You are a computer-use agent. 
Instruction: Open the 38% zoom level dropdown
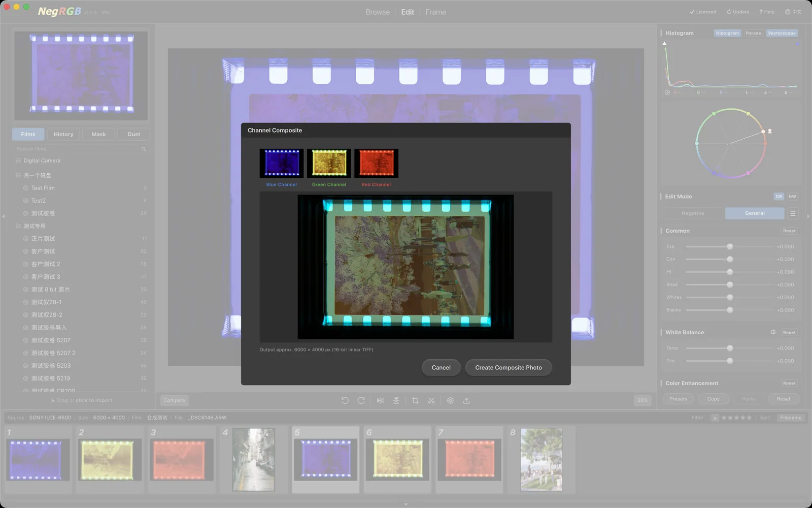pyautogui.click(x=642, y=400)
